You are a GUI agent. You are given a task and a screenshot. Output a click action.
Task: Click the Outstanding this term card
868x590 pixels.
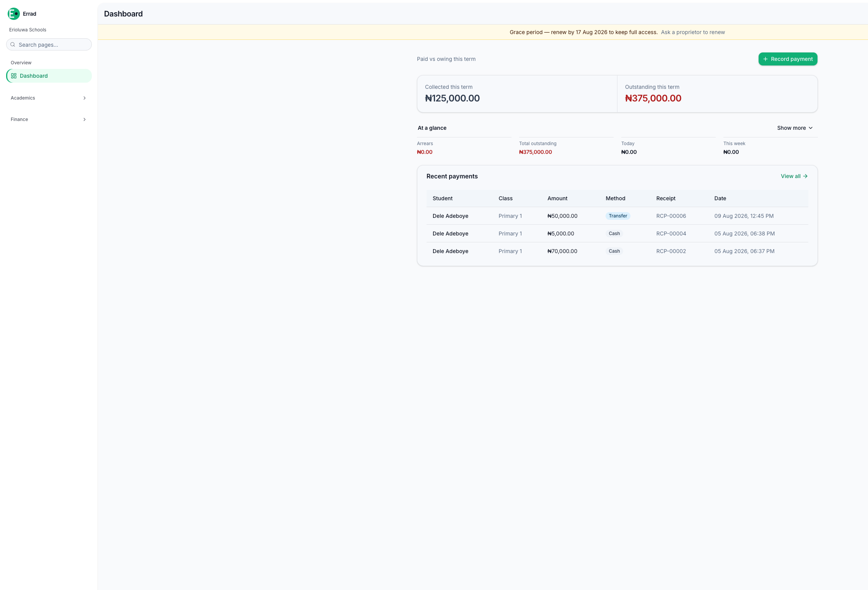click(717, 94)
